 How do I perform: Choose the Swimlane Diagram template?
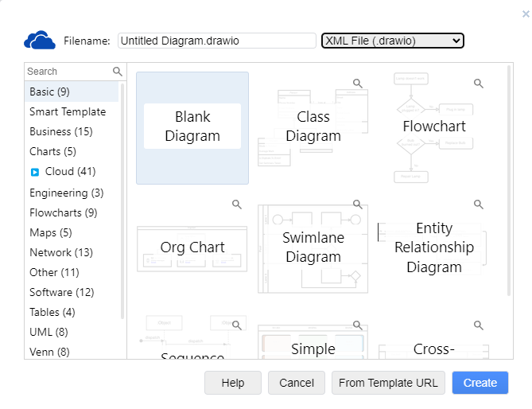(x=313, y=249)
